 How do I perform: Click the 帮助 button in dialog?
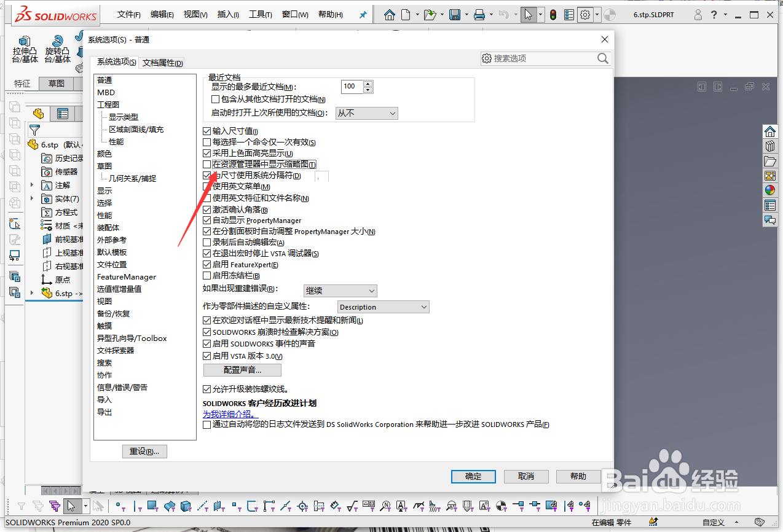578,476
